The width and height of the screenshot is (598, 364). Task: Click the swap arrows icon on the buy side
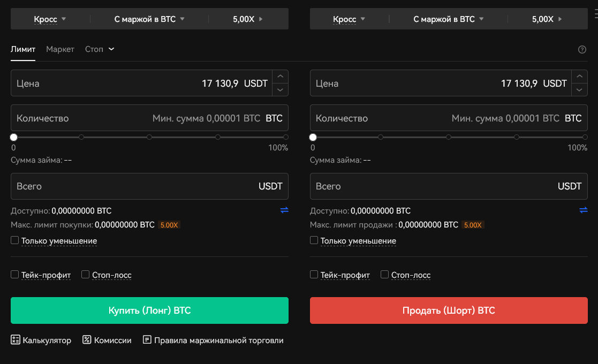click(x=284, y=210)
